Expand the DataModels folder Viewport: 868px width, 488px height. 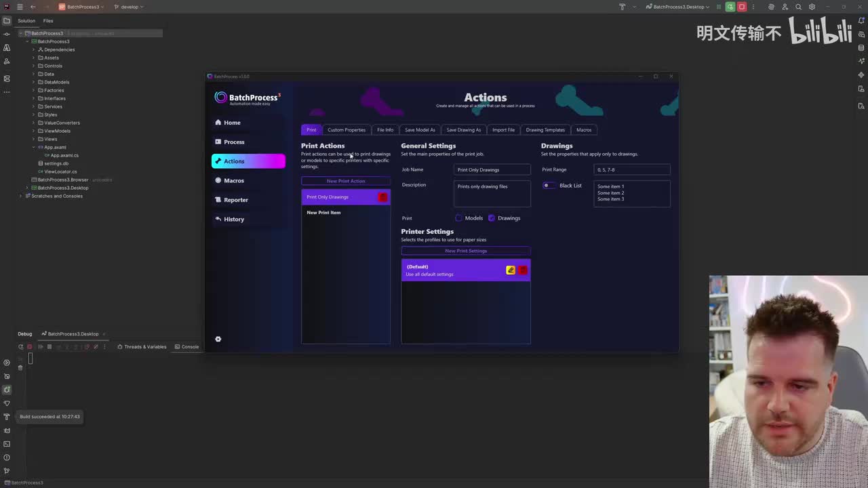(x=33, y=82)
